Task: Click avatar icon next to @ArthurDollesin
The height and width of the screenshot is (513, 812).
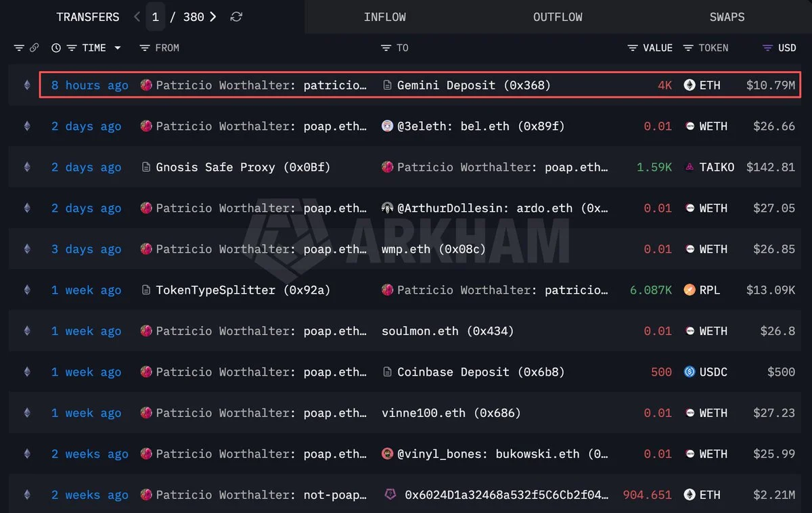Action: pyautogui.click(x=388, y=208)
